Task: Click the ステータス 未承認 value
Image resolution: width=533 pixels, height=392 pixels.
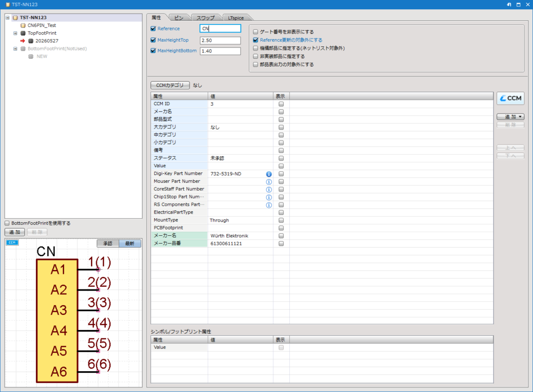Action: (x=240, y=158)
